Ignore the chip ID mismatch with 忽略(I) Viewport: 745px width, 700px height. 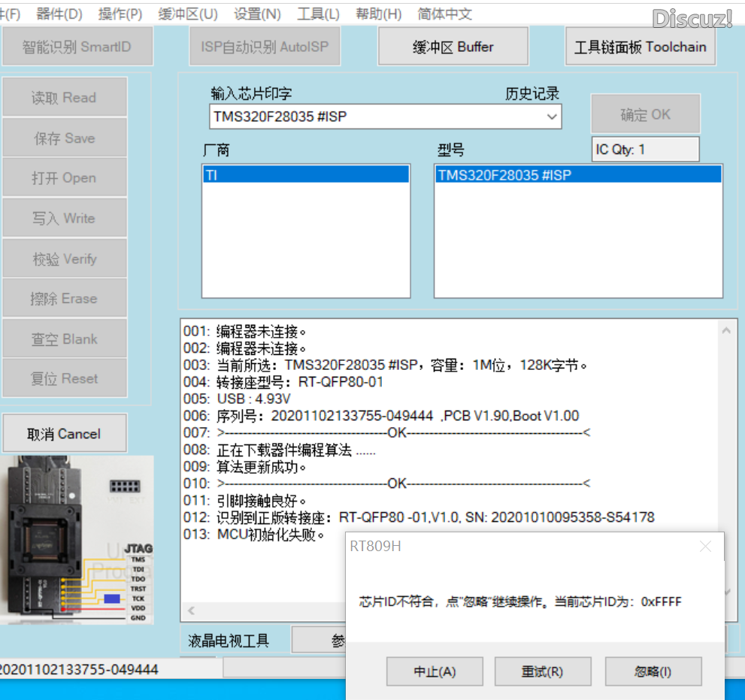[653, 671]
